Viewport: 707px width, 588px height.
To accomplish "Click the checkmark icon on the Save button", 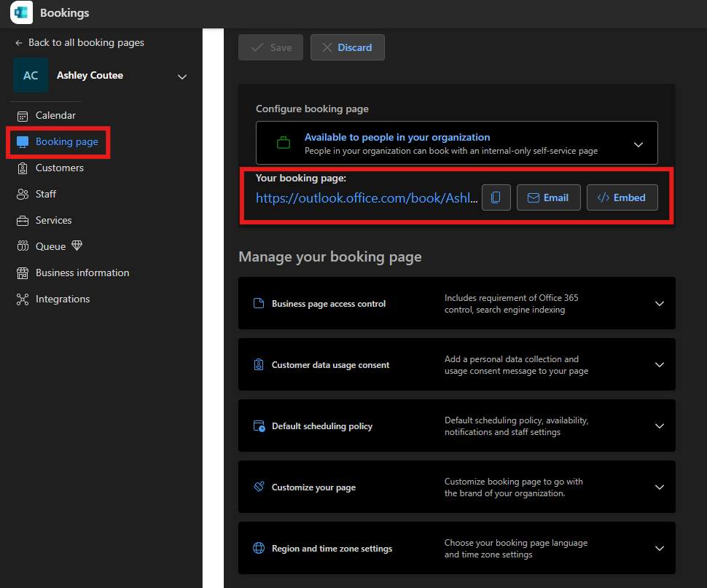I will (257, 47).
